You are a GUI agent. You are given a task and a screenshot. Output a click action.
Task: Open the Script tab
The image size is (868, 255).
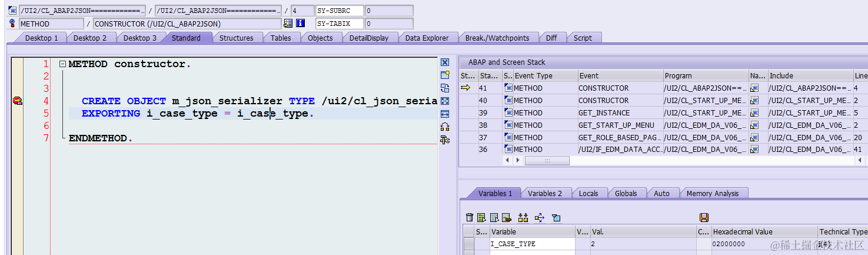[x=583, y=38]
